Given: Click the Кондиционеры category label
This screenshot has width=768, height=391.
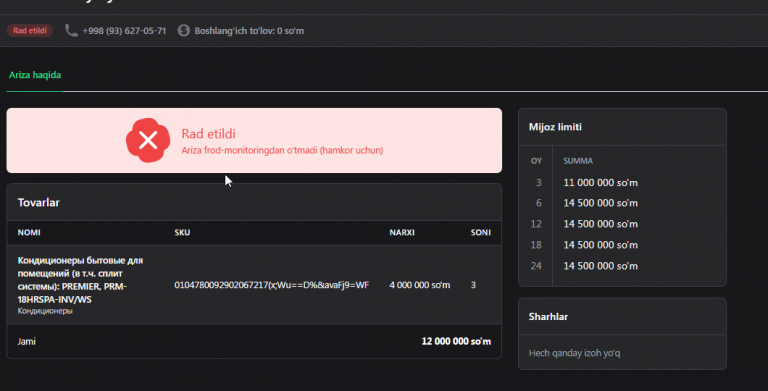Looking at the screenshot, I should tap(45, 311).
